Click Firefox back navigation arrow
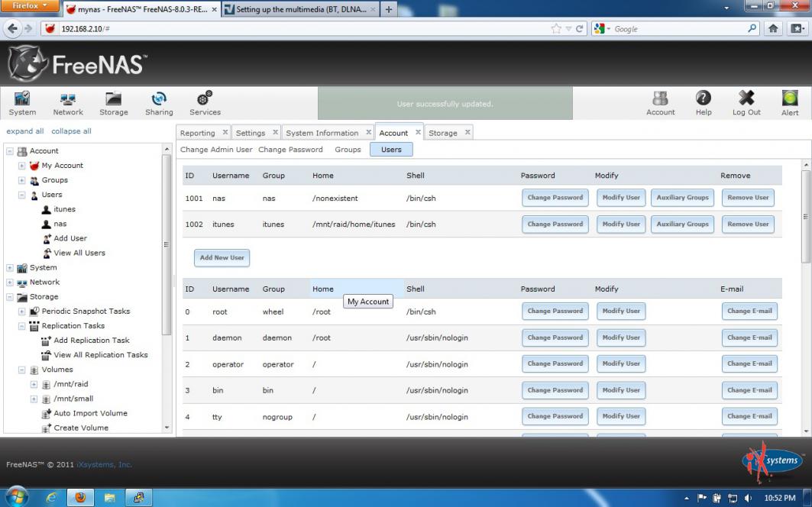The image size is (812, 507). (13, 28)
